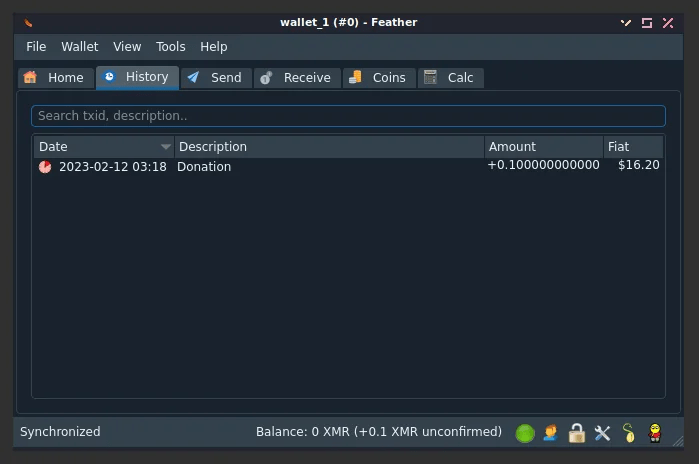The height and width of the screenshot is (464, 699).
Task: Click the Amount column header
Action: click(544, 147)
